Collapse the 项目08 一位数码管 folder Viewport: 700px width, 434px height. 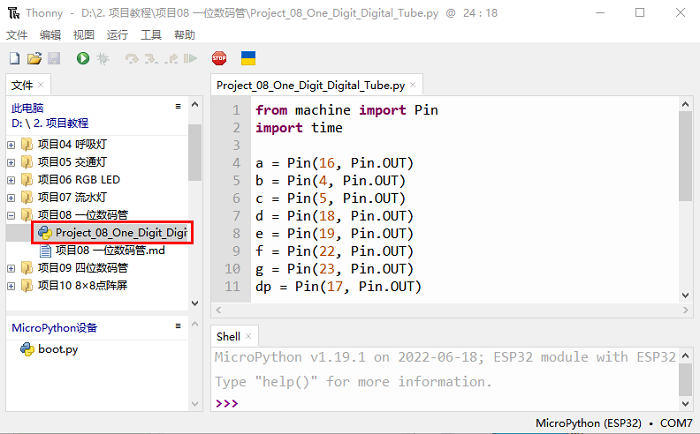click(12, 215)
